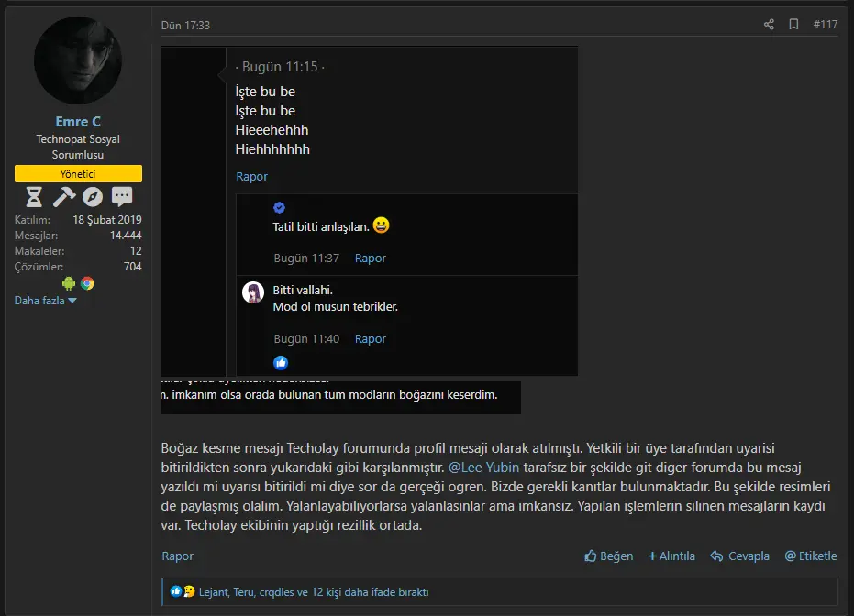Open the @Lee Yubin mention
Viewport: 854px width, 616px height.
tap(483, 467)
